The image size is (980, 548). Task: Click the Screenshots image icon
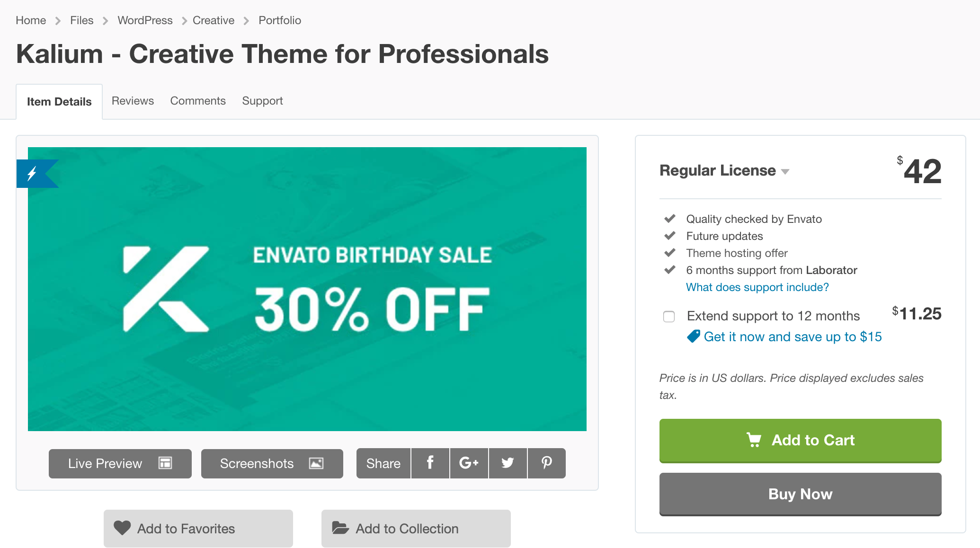[x=315, y=463]
